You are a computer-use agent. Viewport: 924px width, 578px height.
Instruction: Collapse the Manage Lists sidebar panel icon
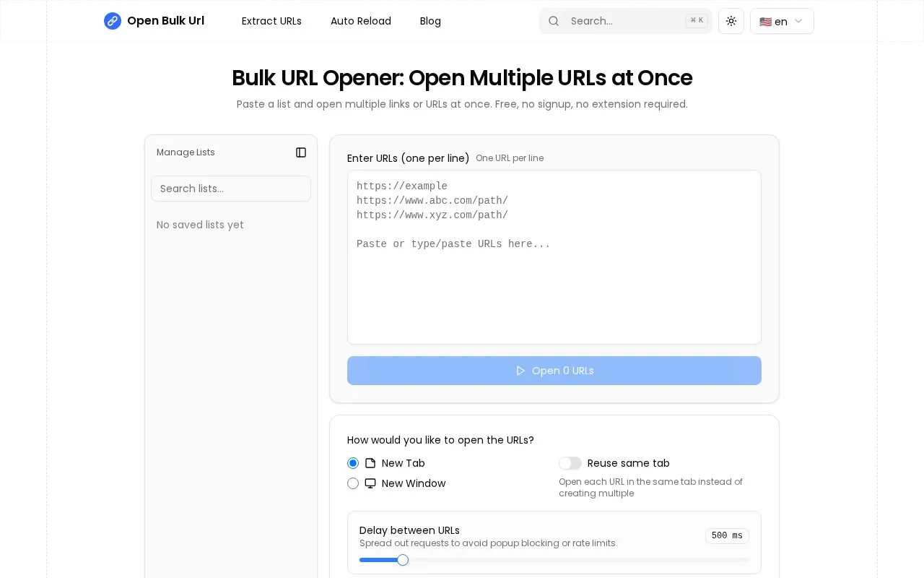click(301, 152)
